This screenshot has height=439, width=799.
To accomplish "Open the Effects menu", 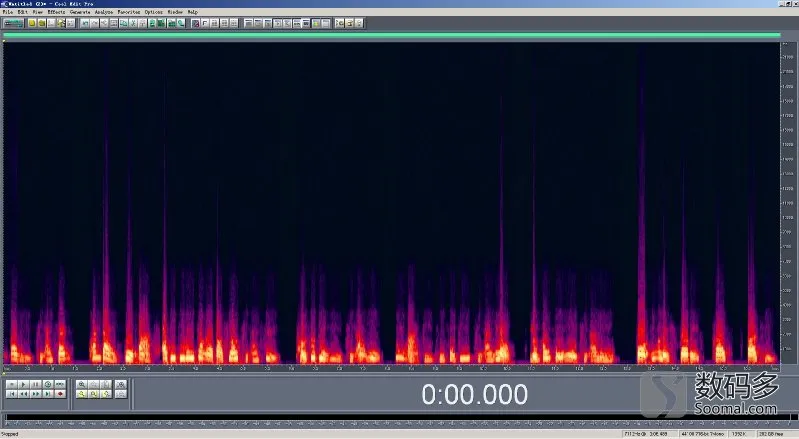I will pyautogui.click(x=57, y=12).
